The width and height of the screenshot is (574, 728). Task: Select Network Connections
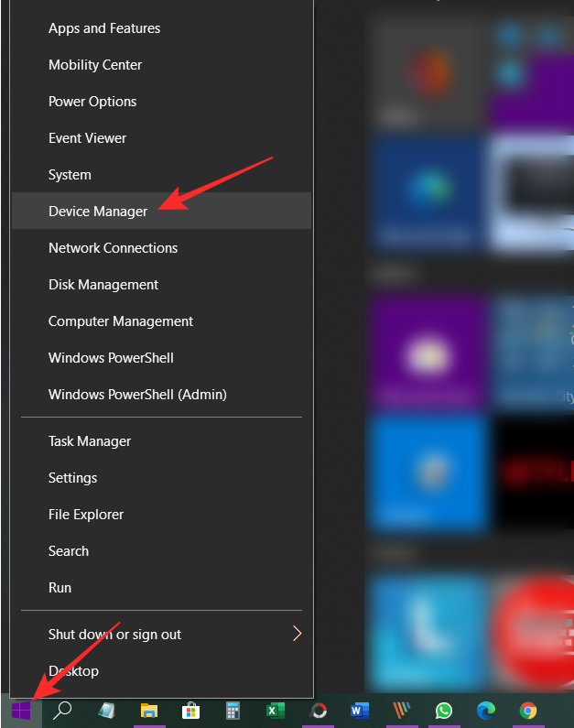pos(114,248)
